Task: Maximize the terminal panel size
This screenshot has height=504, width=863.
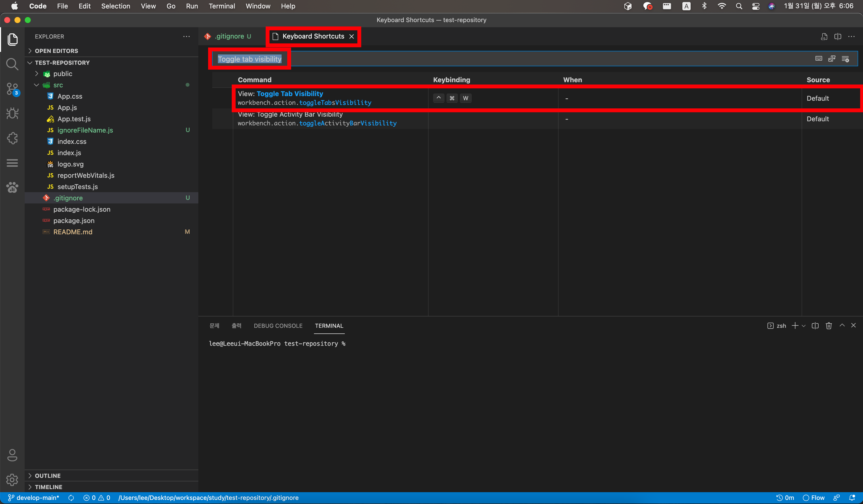Action: click(842, 326)
